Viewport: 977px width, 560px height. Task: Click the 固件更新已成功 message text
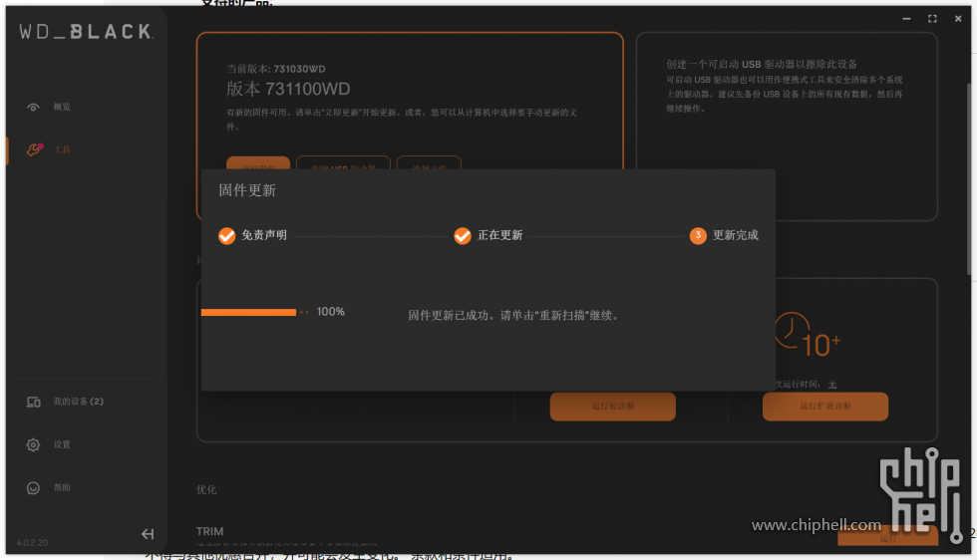(514, 315)
